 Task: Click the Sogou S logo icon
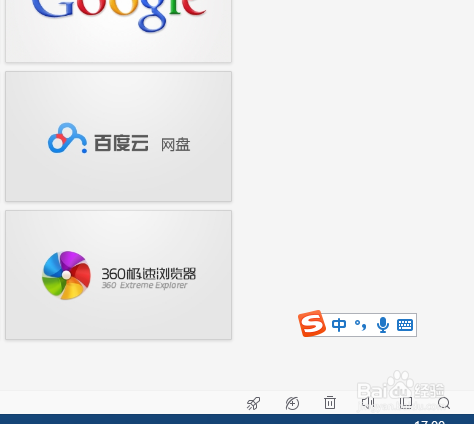coord(312,323)
